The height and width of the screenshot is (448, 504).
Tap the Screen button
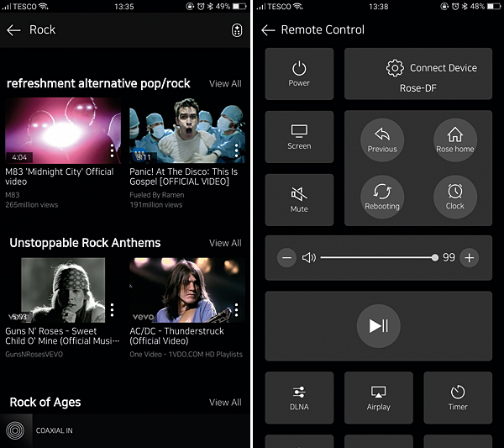point(299,137)
